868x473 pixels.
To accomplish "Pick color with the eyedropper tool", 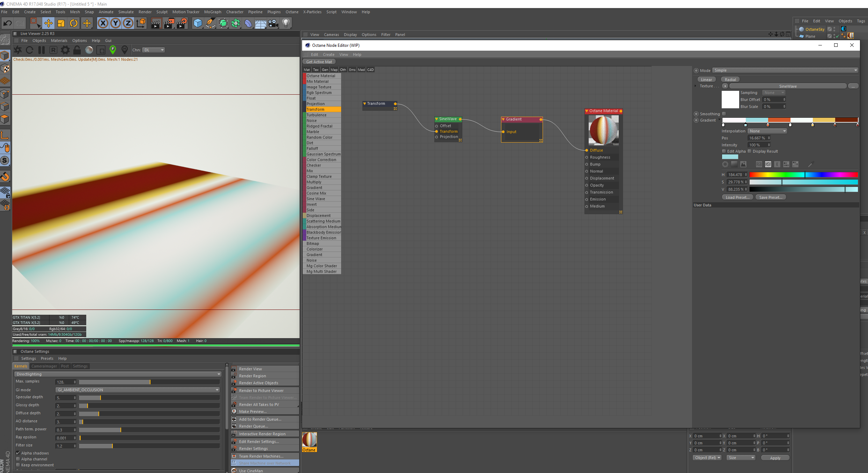I will click(811, 164).
